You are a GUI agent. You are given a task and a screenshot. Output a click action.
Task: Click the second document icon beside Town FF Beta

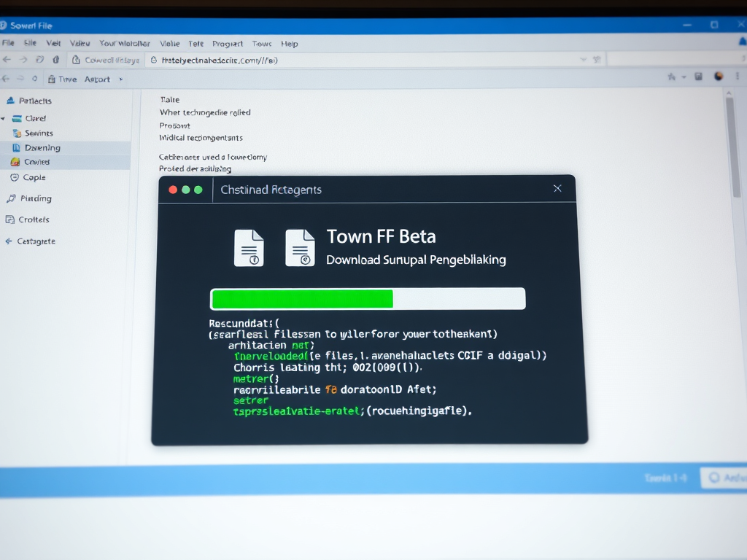pyautogui.click(x=300, y=248)
